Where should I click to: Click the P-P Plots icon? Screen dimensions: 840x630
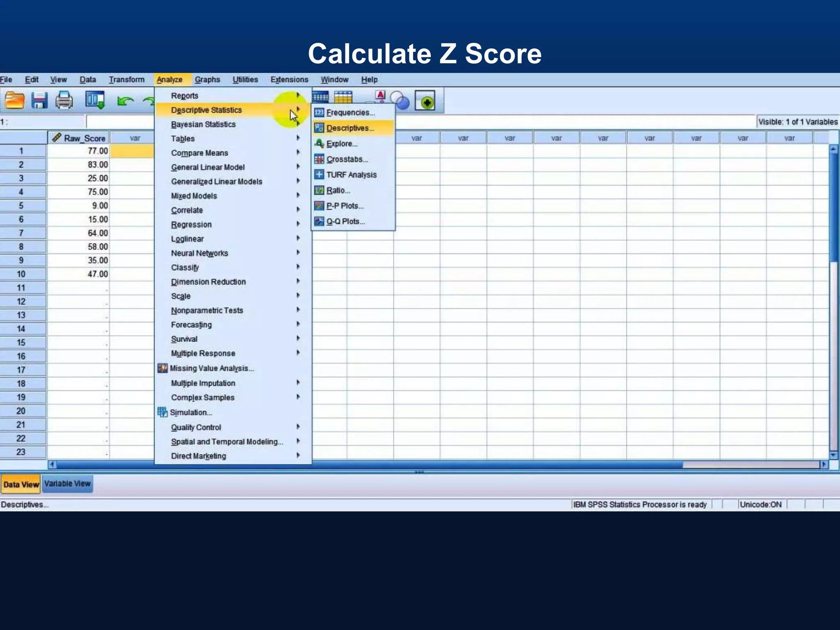[x=319, y=205]
